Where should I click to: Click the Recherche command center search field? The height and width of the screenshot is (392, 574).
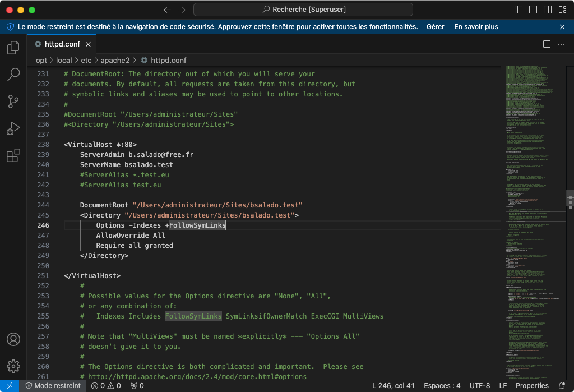pyautogui.click(x=303, y=10)
